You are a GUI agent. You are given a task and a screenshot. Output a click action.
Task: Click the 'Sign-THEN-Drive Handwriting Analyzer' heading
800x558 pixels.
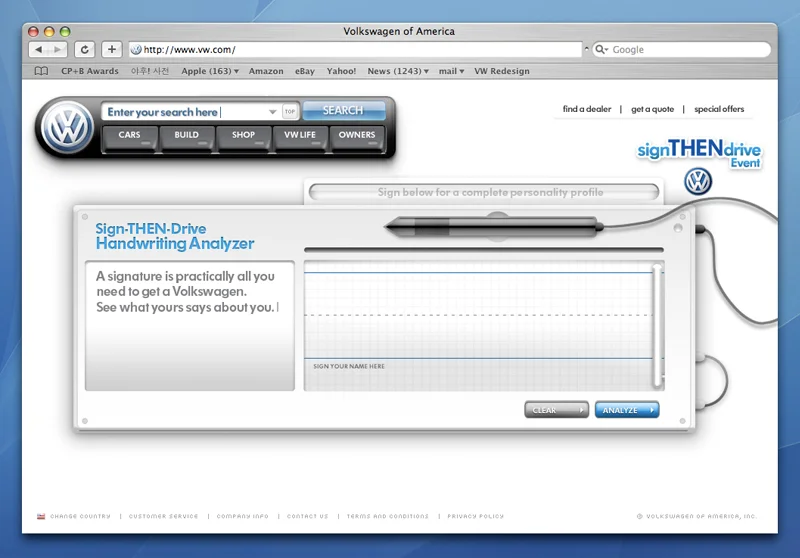(174, 236)
